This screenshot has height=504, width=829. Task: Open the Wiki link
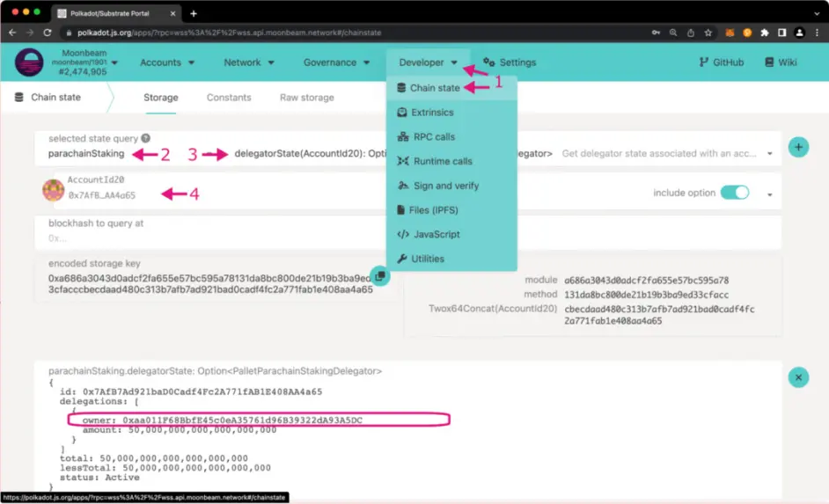coord(781,62)
